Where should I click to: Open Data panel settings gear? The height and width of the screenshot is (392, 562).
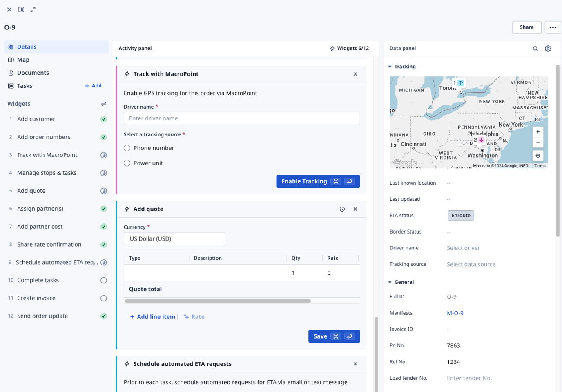tap(548, 48)
